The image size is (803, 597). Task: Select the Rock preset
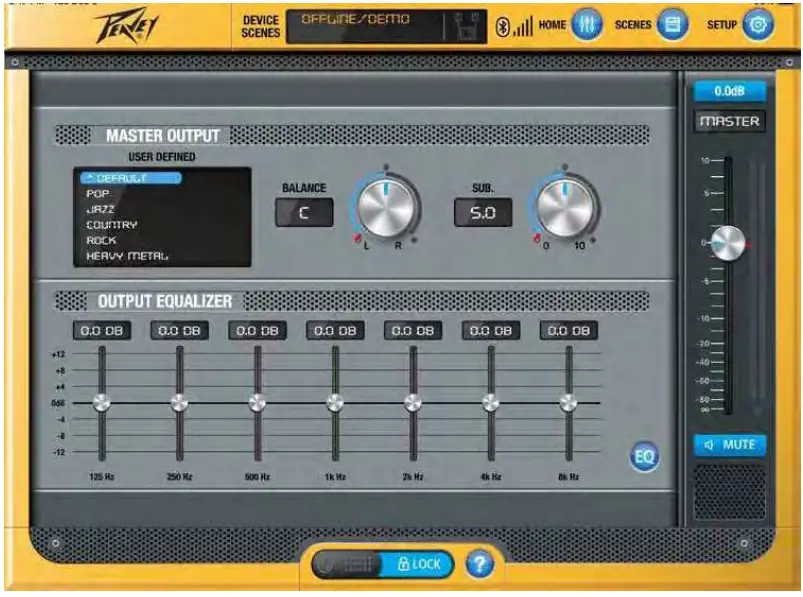(101, 240)
